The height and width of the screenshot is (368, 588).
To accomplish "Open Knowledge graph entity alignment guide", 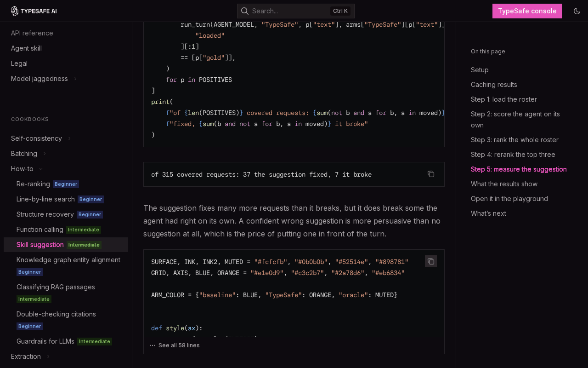I will click(68, 260).
